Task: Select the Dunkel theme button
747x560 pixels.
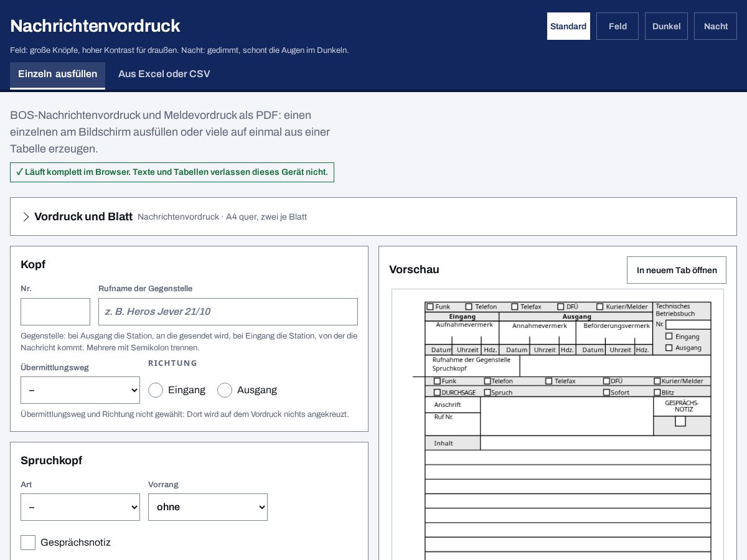Action: pyautogui.click(x=666, y=26)
